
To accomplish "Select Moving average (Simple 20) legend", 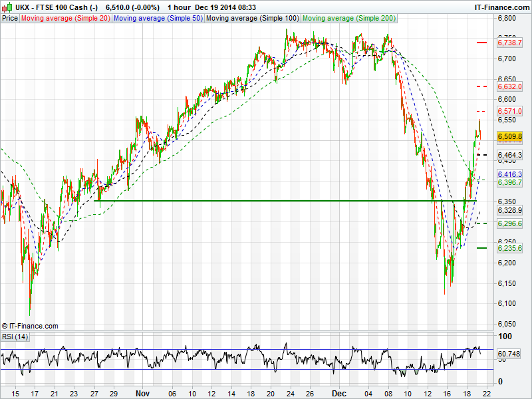I will pos(66,18).
